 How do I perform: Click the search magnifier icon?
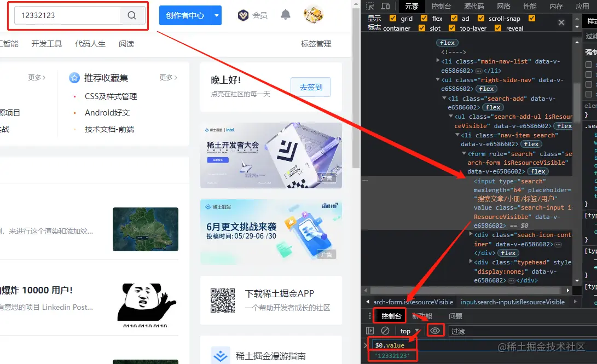tap(132, 15)
